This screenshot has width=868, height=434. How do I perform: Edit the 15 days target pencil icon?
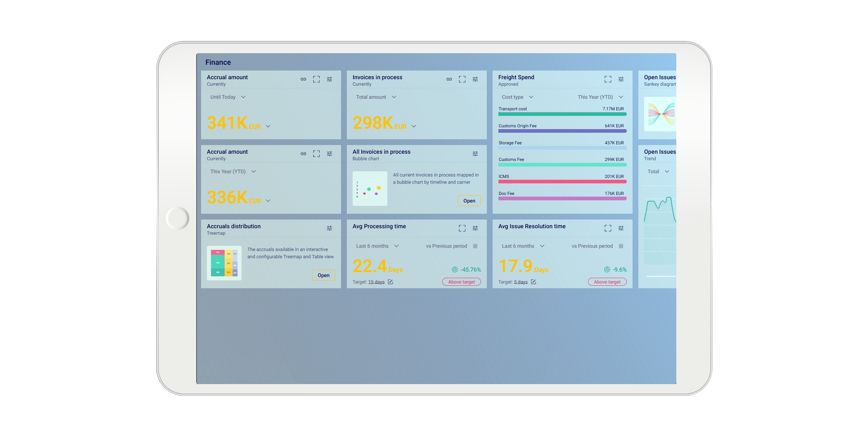pyautogui.click(x=390, y=282)
